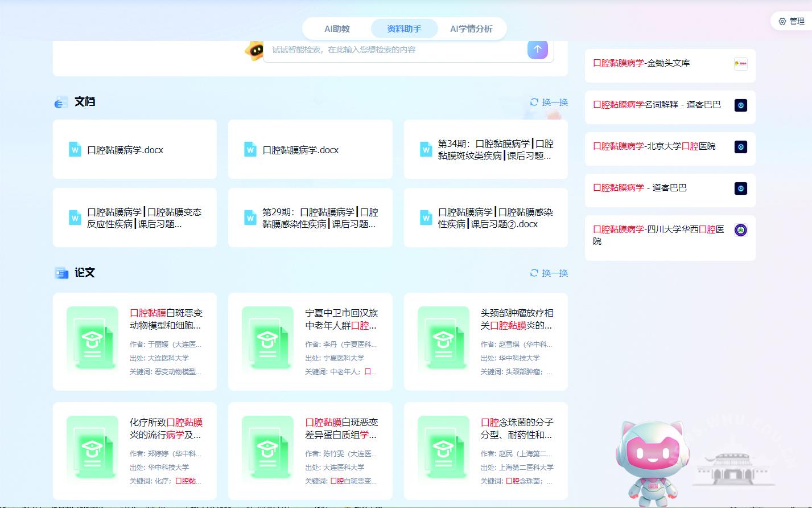Click the purple send arrow button
812x508 pixels.
(x=537, y=50)
